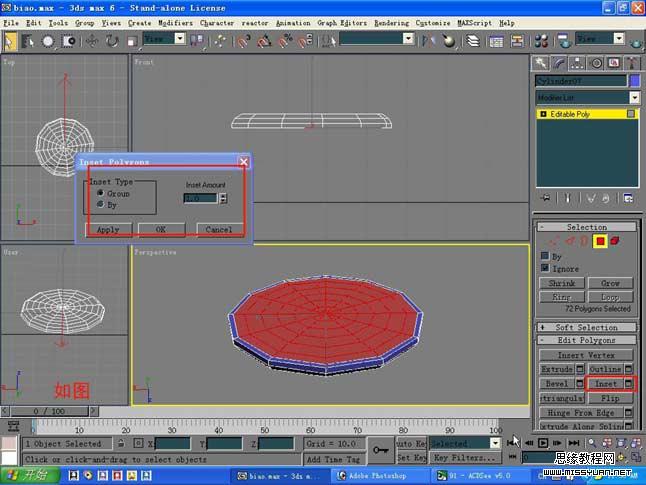Click Cancel in Inset Polygons dialog
The image size is (646, 485).
pyautogui.click(x=219, y=230)
